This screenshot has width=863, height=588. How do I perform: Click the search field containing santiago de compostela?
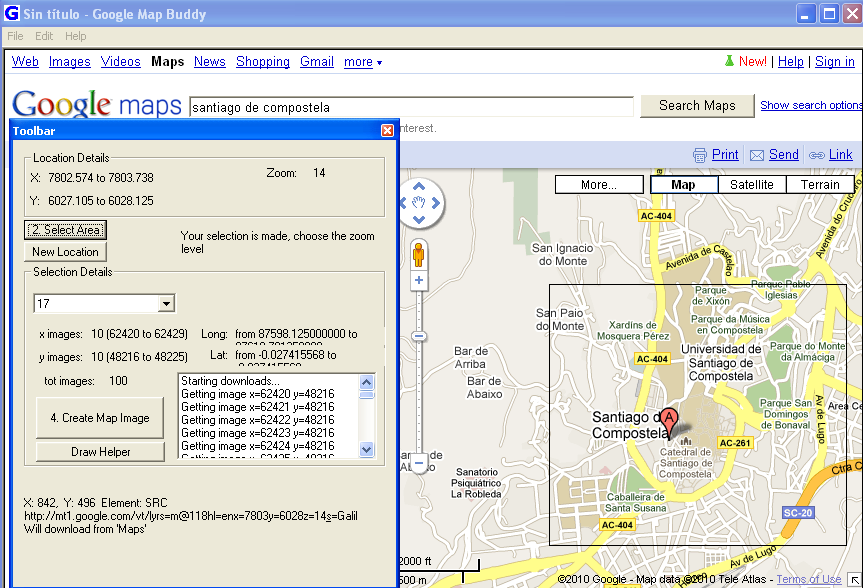point(412,107)
